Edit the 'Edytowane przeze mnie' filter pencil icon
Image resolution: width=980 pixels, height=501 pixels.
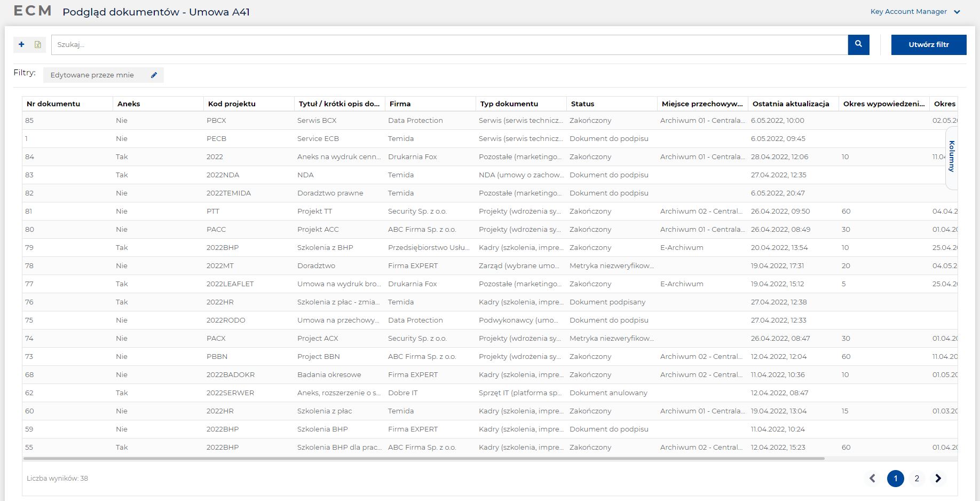154,75
